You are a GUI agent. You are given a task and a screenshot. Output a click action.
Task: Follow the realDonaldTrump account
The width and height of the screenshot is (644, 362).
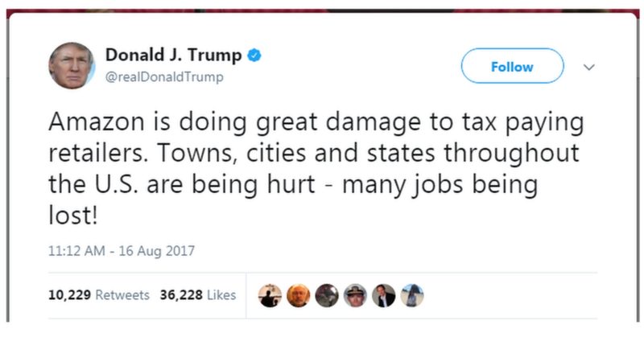click(512, 66)
